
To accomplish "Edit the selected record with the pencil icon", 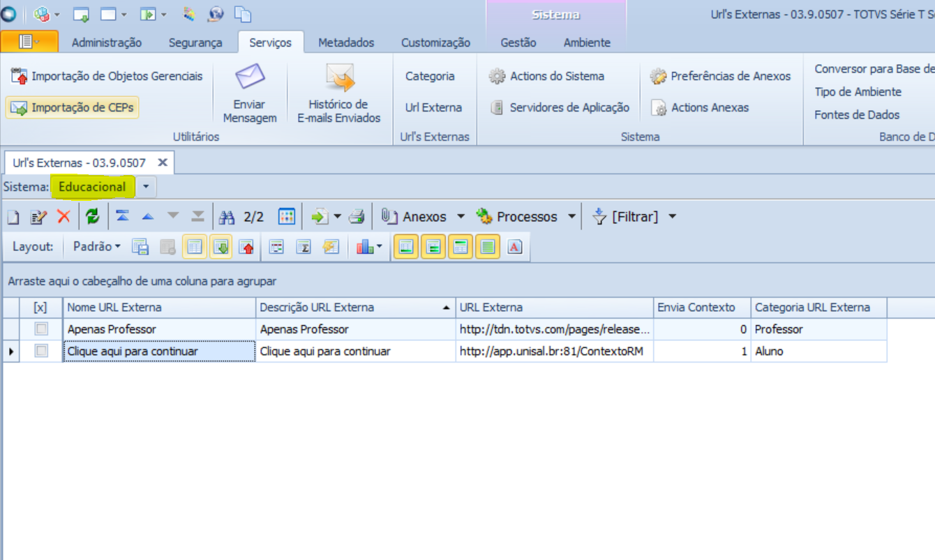I will (x=38, y=217).
